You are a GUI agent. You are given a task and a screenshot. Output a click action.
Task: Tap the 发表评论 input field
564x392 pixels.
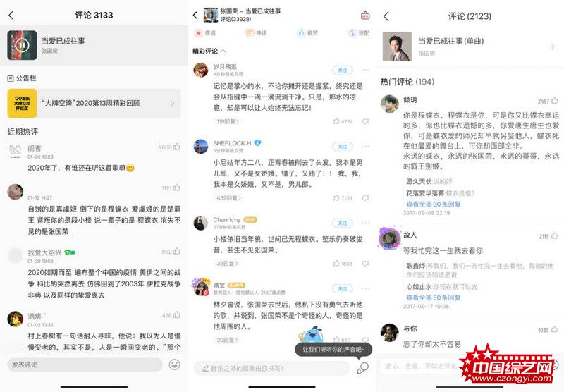pos(85,365)
